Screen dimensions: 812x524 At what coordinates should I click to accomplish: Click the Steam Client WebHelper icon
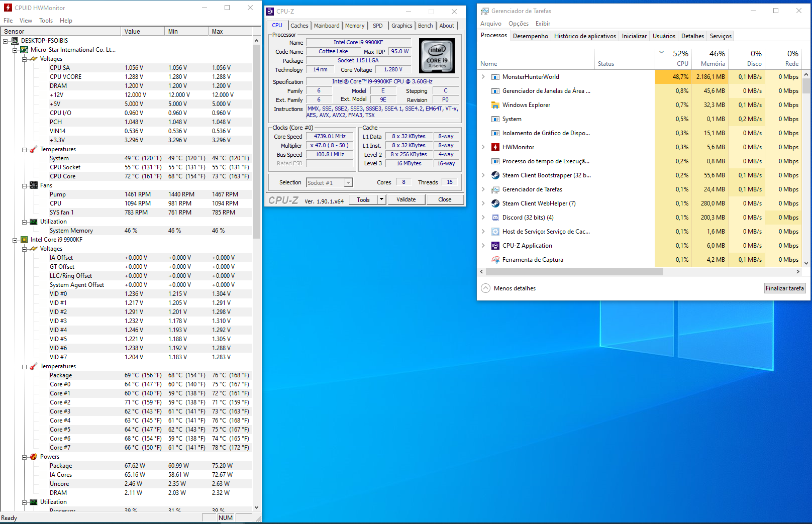(x=495, y=203)
